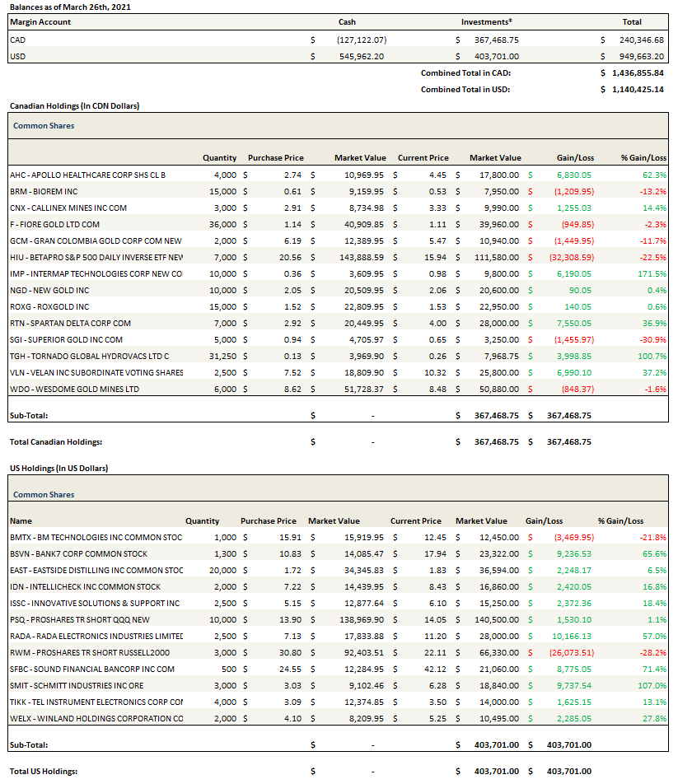678x784 pixels.
Task: Click the CAD cash balance cell
Action: [361, 40]
